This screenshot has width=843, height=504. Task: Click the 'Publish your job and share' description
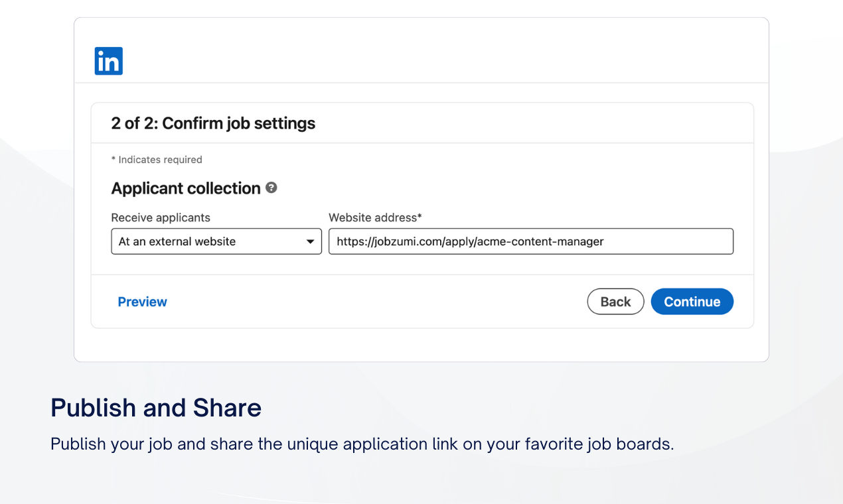(x=362, y=444)
